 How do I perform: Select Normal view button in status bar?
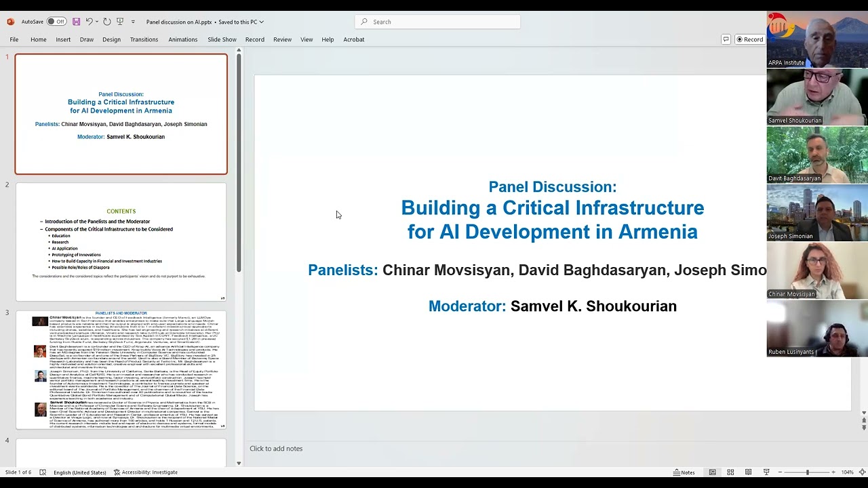[712, 472]
